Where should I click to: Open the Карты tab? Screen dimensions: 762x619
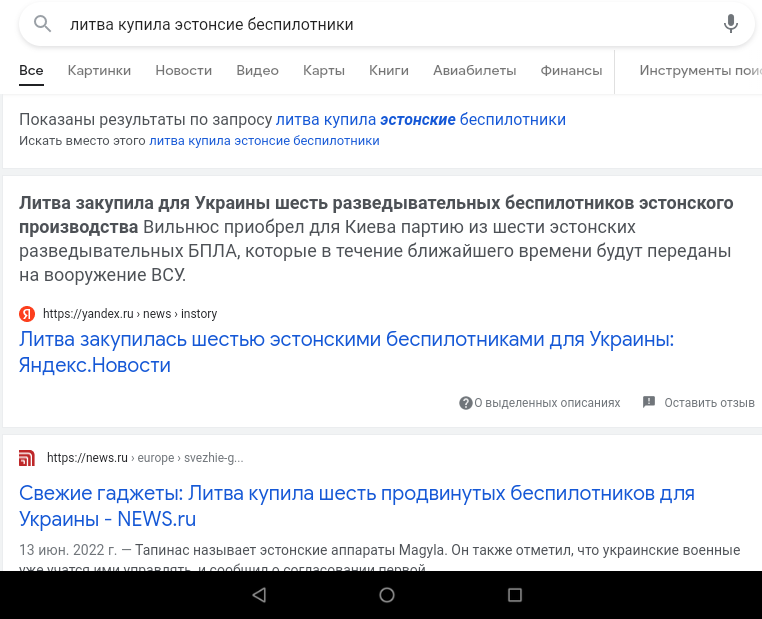click(324, 70)
